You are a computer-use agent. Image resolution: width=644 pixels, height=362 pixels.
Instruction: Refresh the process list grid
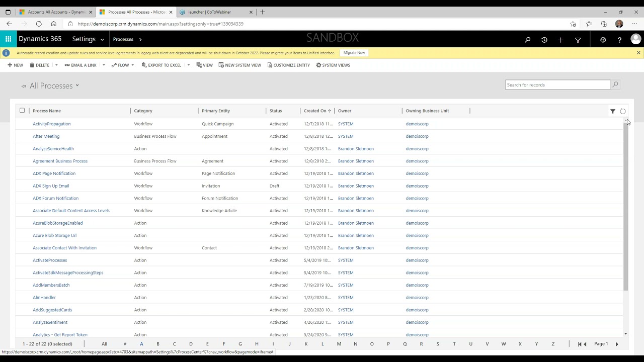click(623, 111)
